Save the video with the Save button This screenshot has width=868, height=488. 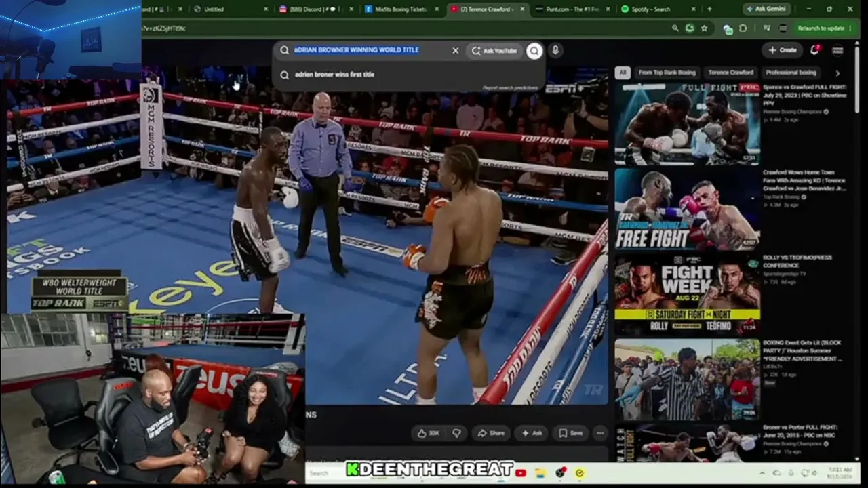pyautogui.click(x=570, y=433)
